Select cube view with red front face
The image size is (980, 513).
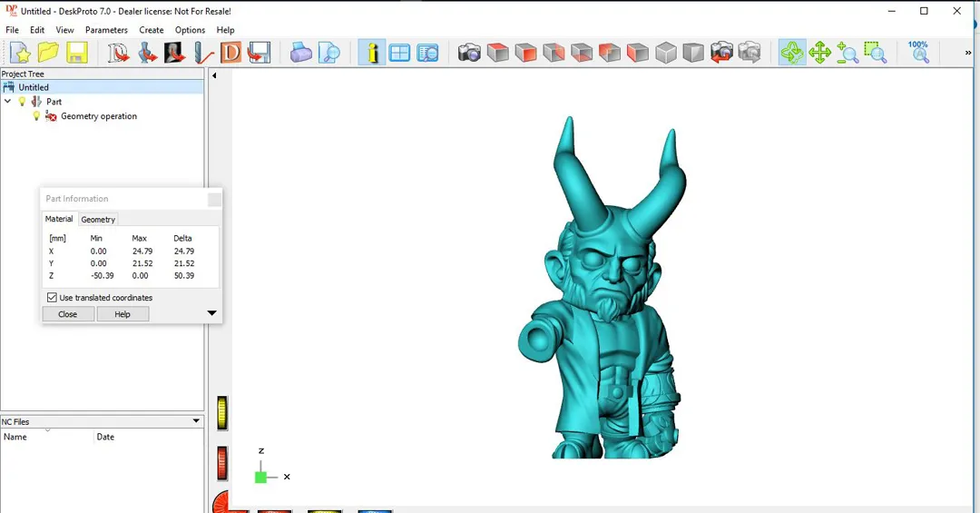[525, 53]
